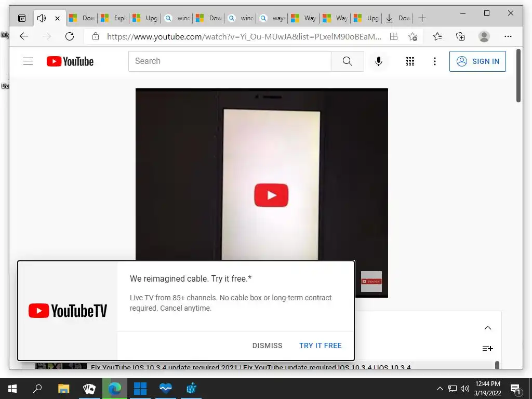The image size is (532, 399).
Task: Open the Favorites list
Action: pos(437,36)
